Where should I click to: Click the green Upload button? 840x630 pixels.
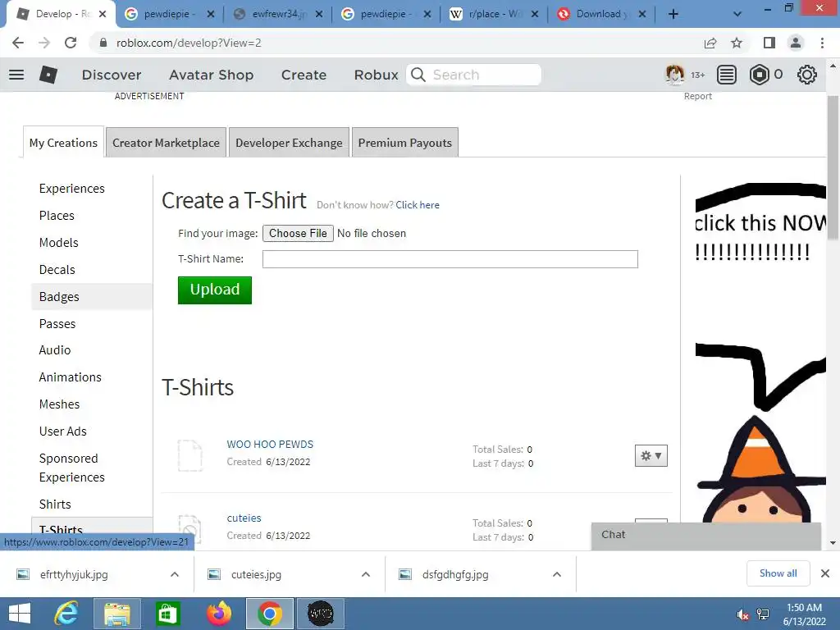click(215, 290)
